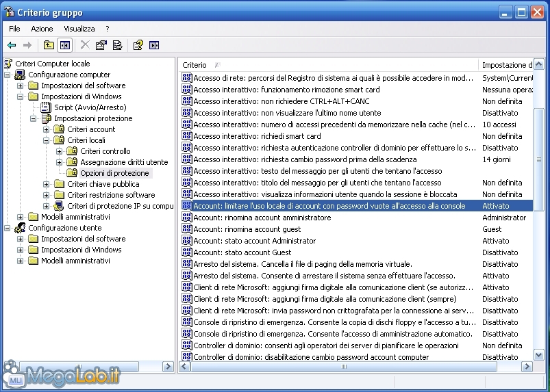Click the Script (Avvio/Arresto) icon

47,107
